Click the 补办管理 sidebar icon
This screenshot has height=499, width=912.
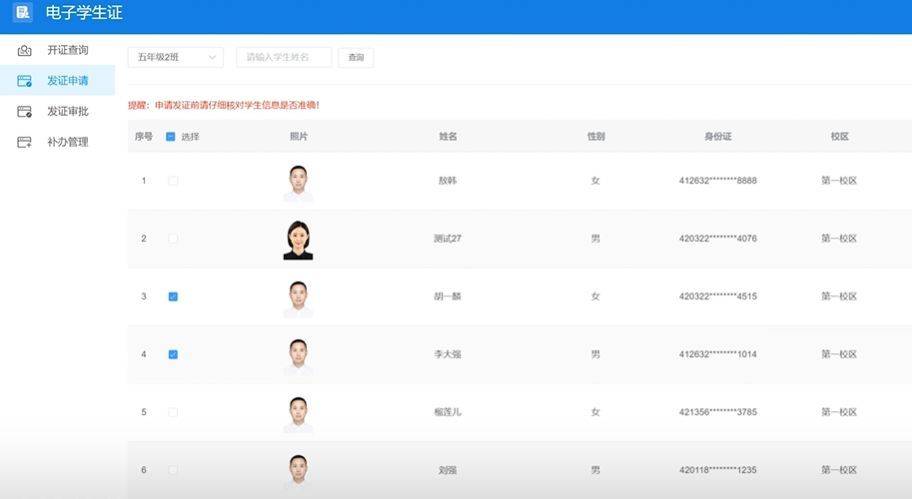(x=25, y=143)
